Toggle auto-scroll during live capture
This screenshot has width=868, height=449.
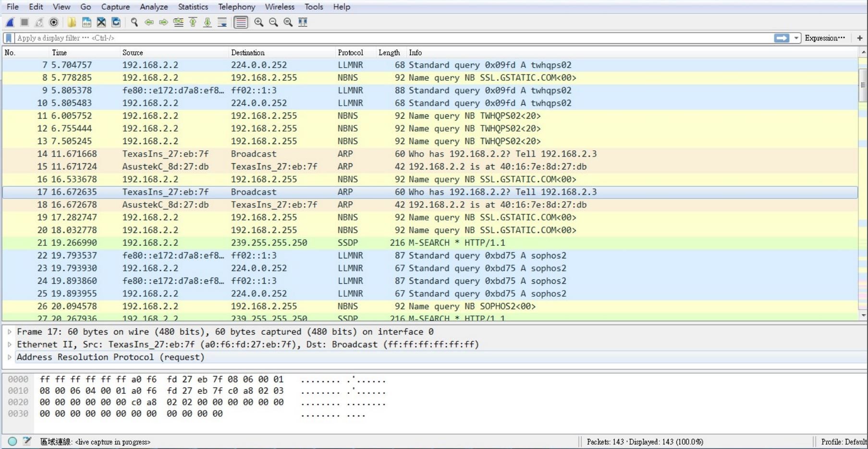(x=222, y=22)
